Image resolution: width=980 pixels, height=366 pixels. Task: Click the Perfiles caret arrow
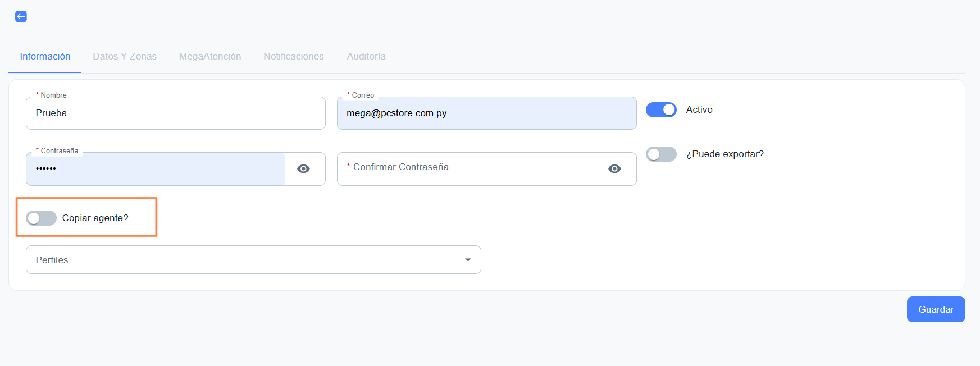point(468,260)
